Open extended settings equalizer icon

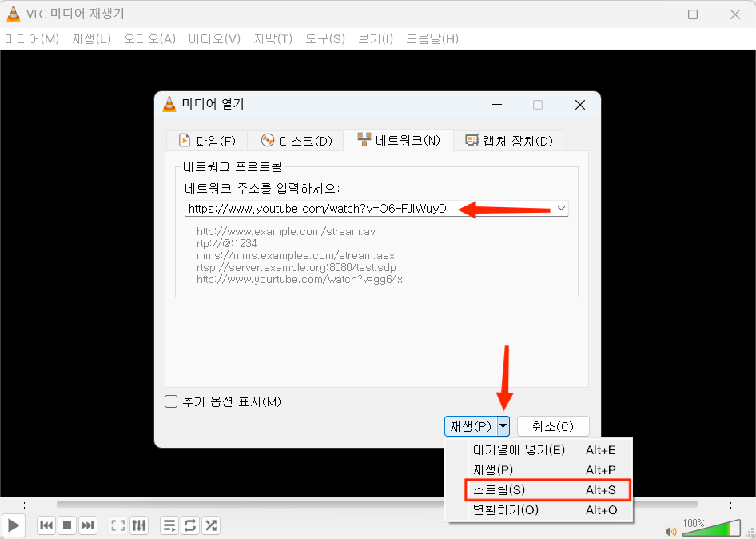coord(139,525)
